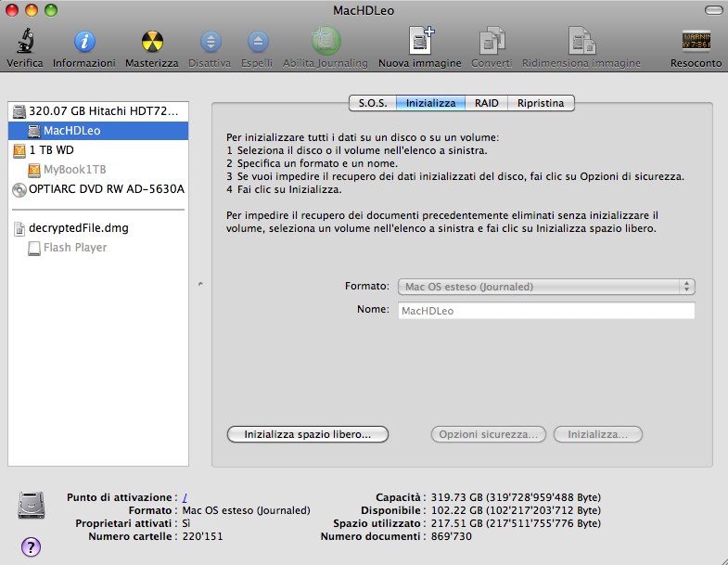Click the Masterizza burn icon
The width and height of the screenshot is (728, 565).
tap(152, 42)
